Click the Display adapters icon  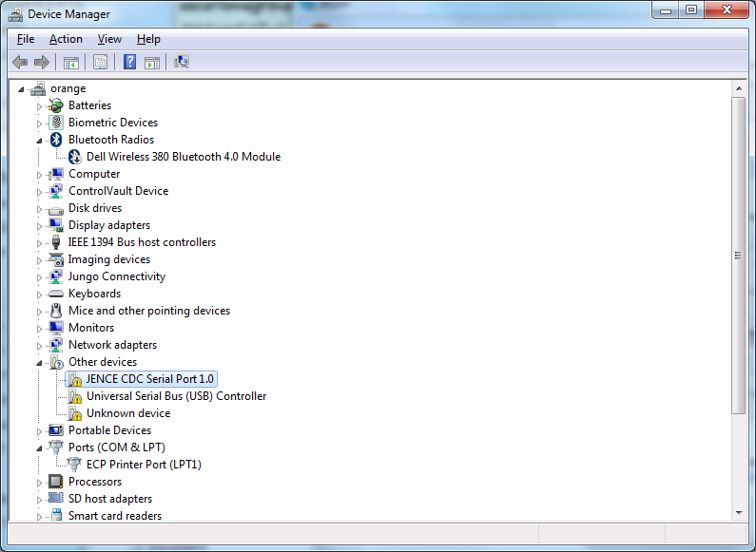coord(56,225)
